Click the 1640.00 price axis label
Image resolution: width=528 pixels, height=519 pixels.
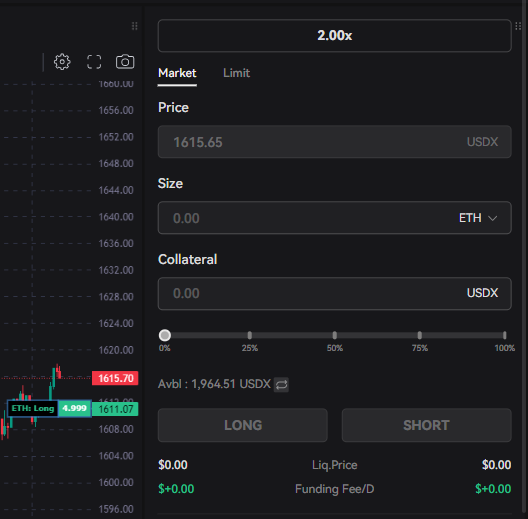116,217
